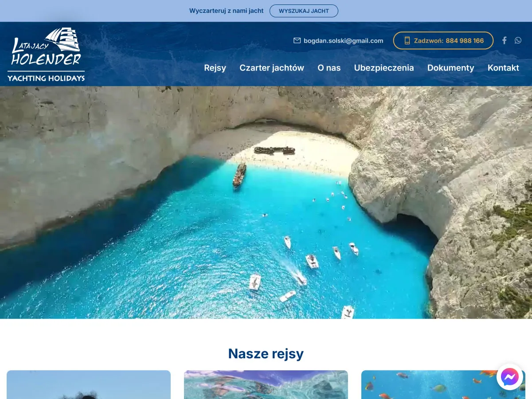Click the phone number 884 988 166
This screenshot has height=399, width=532.
[x=465, y=40]
